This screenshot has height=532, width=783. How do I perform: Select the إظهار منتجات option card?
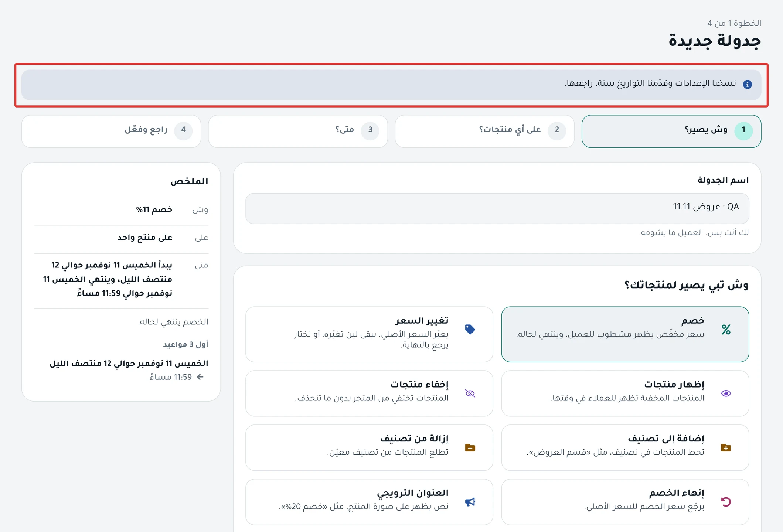pyautogui.click(x=625, y=393)
